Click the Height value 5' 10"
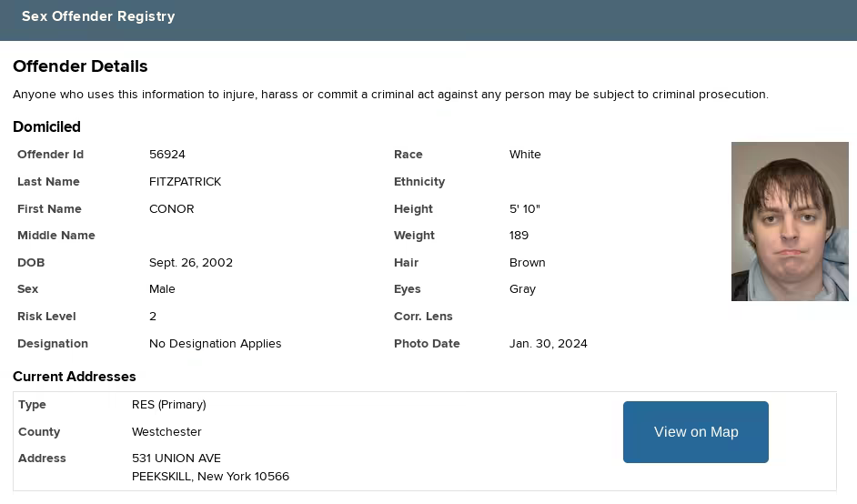 click(524, 209)
